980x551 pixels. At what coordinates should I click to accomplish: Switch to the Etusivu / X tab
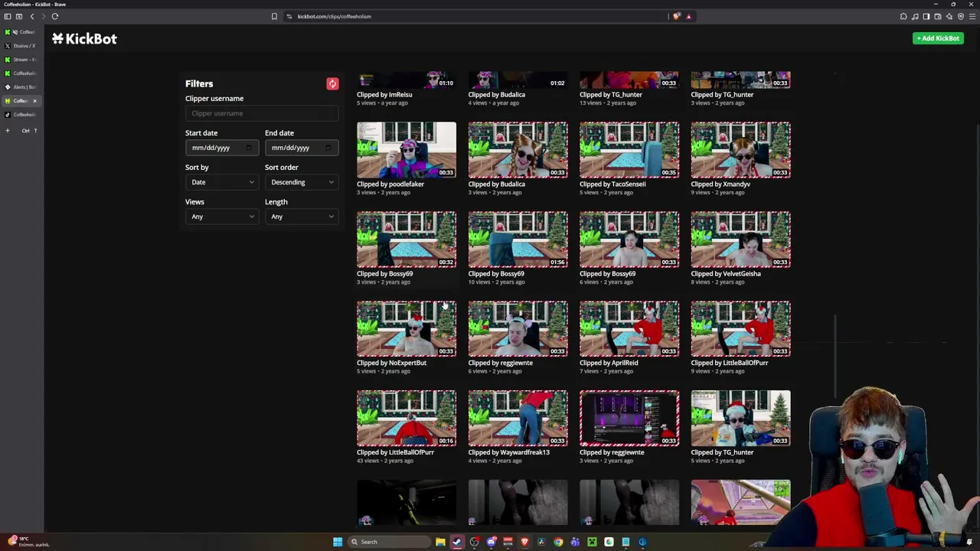point(20,46)
